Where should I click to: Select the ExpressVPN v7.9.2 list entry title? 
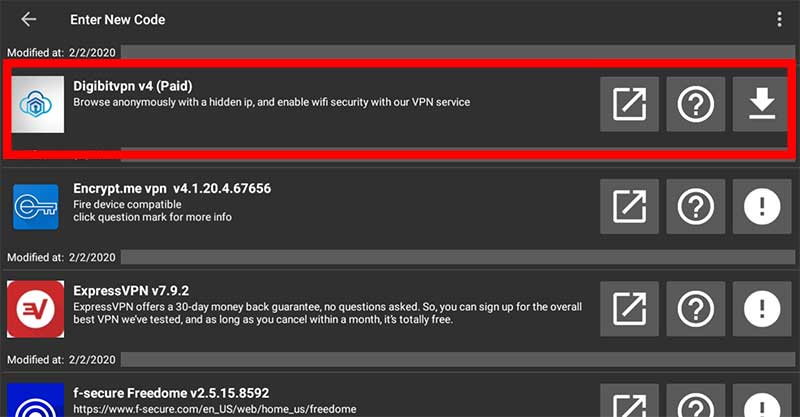(x=131, y=290)
